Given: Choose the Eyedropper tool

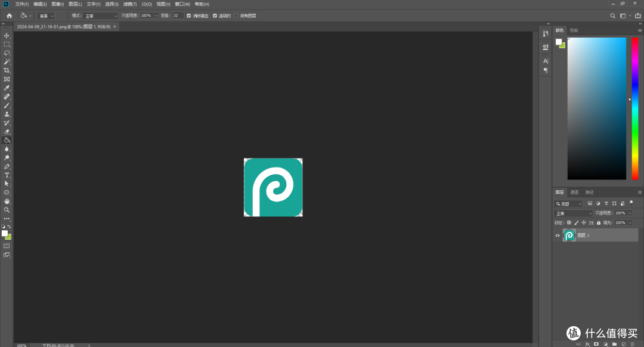Looking at the screenshot, I should tap(7, 88).
